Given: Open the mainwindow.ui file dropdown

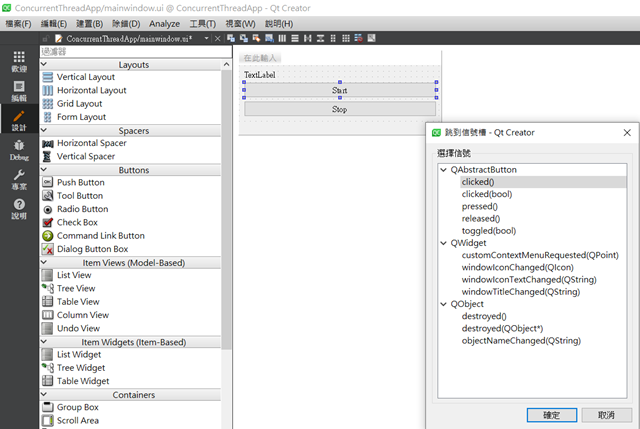Looking at the screenshot, I should click(206, 38).
